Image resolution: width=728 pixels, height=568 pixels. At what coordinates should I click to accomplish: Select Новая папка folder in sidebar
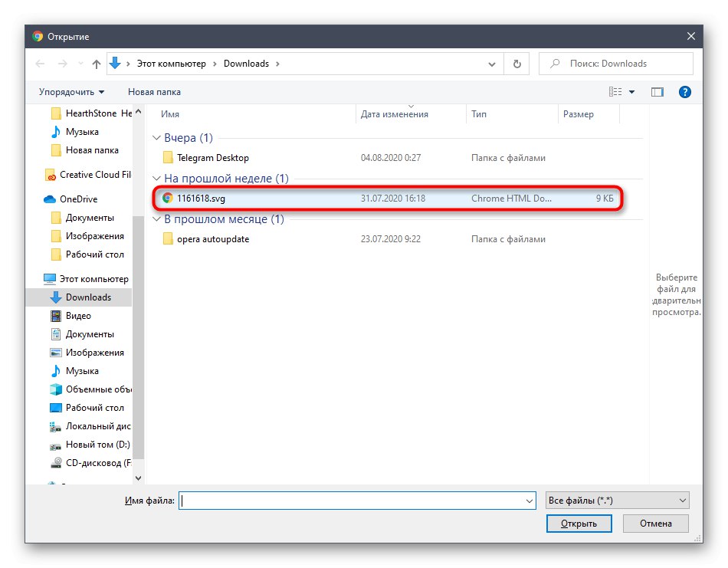point(84,150)
